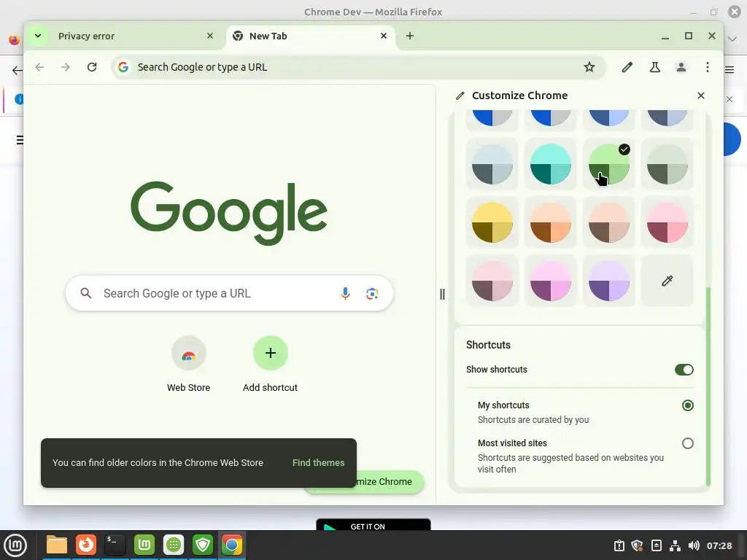Click the volume speaker tray icon
The image size is (747, 560).
click(694, 545)
